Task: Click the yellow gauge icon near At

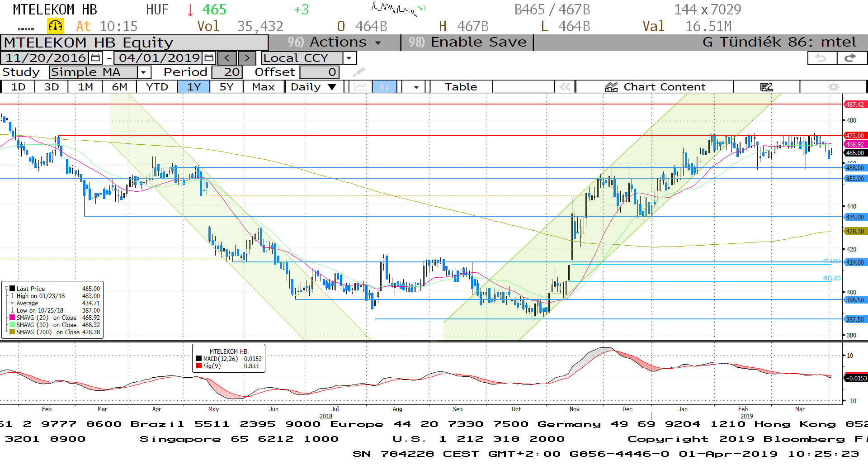Action: click(x=55, y=26)
